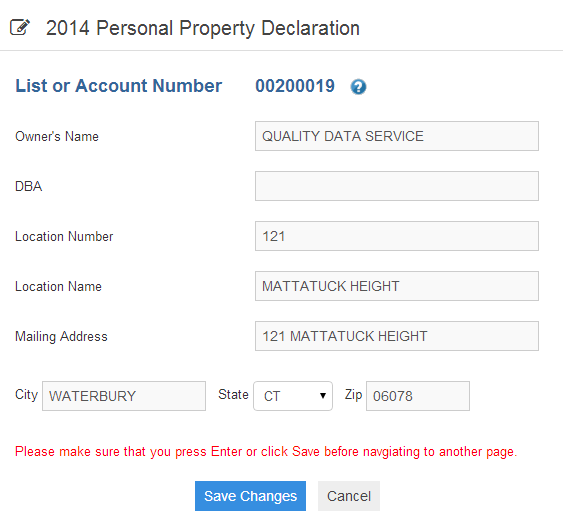The height and width of the screenshot is (527, 563).
Task: Click the edit pencil icon beside the title
Action: [x=20, y=27]
